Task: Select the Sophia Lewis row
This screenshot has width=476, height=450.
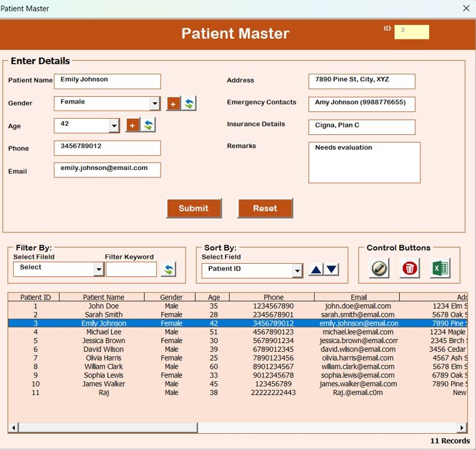Action: [237, 375]
